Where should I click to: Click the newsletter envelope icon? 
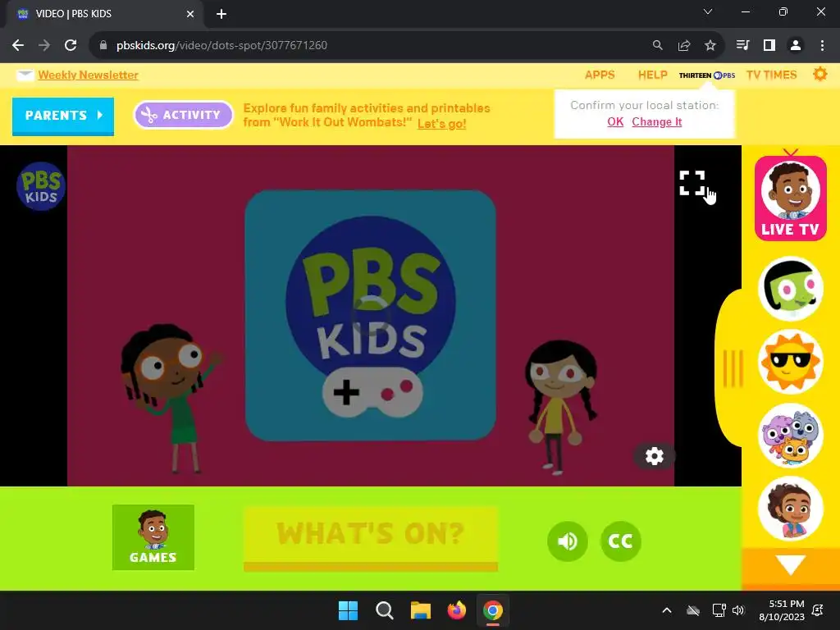click(x=25, y=75)
